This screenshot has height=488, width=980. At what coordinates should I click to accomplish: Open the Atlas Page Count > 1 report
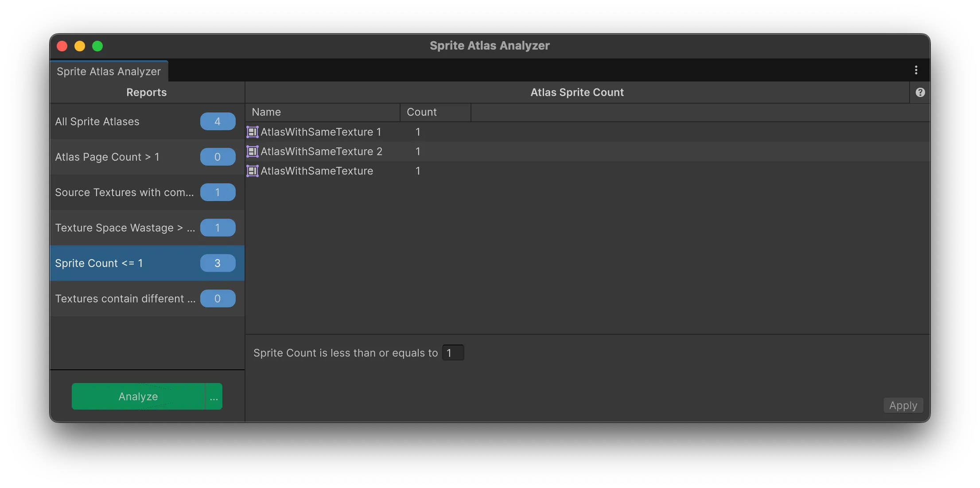[x=107, y=157]
